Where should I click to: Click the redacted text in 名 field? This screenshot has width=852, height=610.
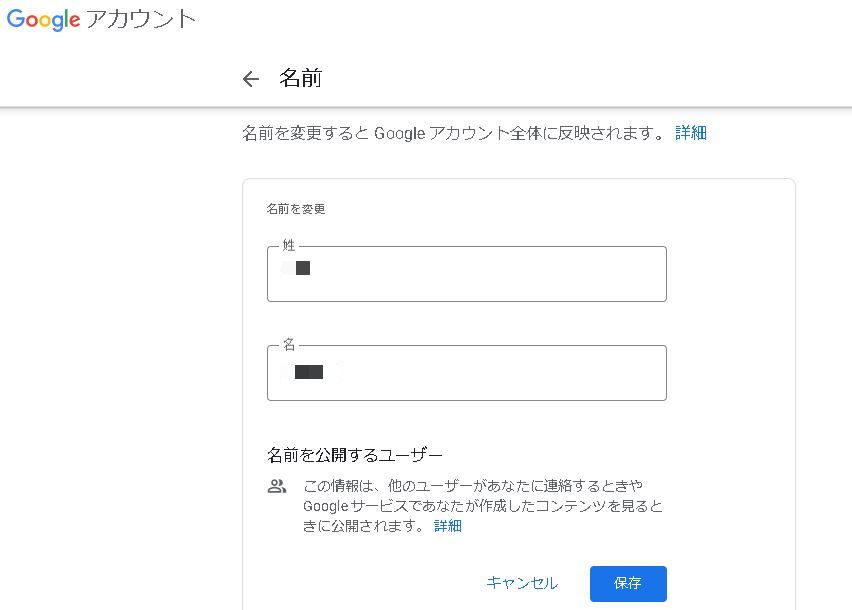coord(309,372)
